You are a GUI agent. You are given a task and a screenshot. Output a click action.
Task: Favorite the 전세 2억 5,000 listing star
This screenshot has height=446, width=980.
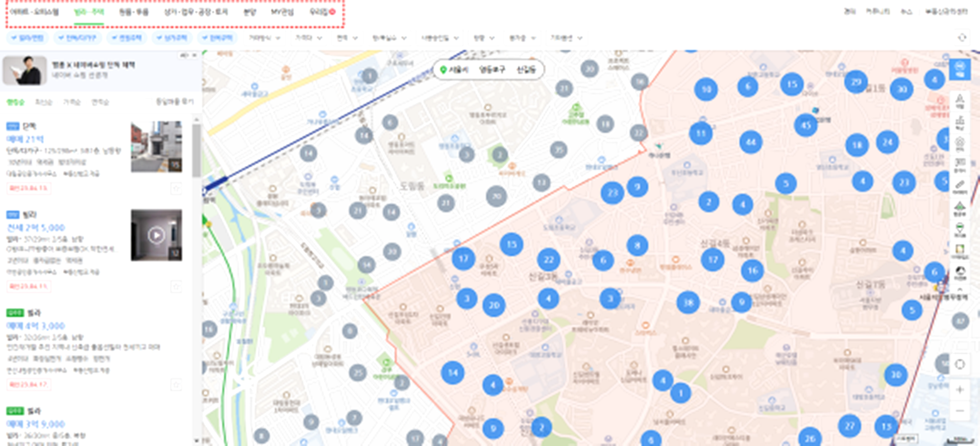click(176, 287)
